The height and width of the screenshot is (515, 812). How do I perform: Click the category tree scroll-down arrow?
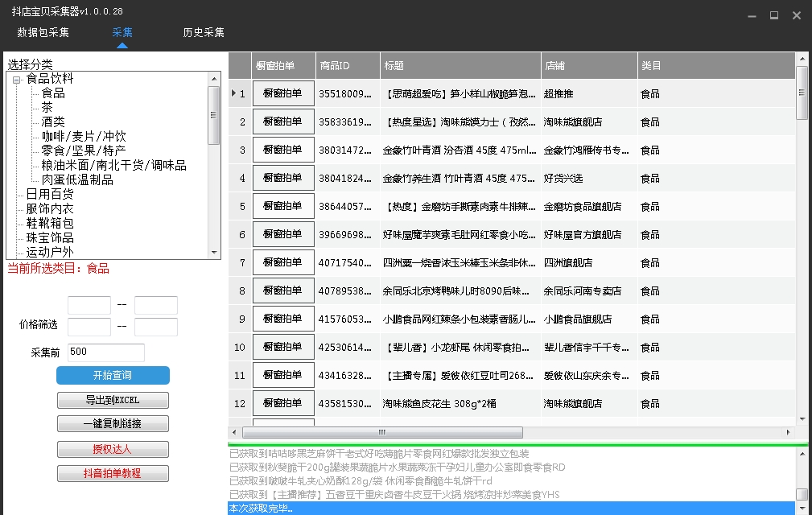click(x=214, y=253)
